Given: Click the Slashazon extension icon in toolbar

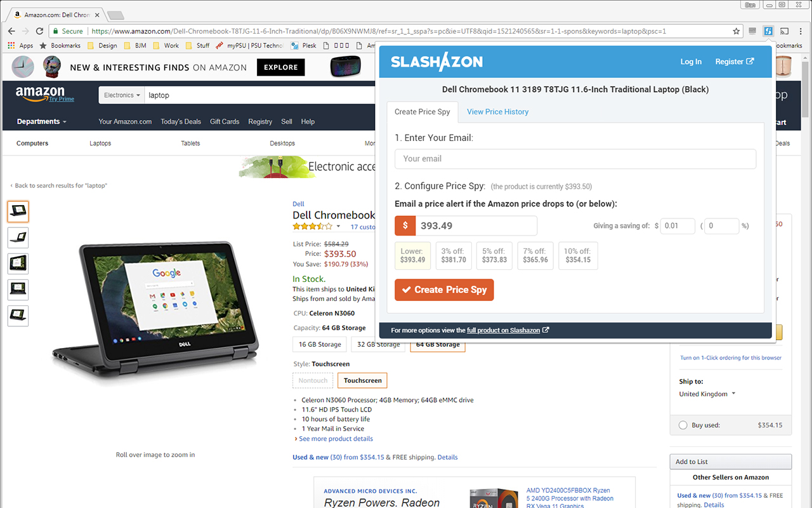Looking at the screenshot, I should (768, 30).
